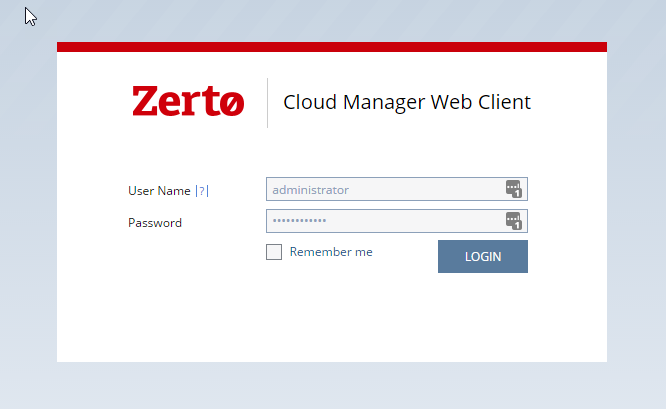Image resolution: width=666 pixels, height=409 pixels.
Task: Focus the Password input field
Action: 397,221
